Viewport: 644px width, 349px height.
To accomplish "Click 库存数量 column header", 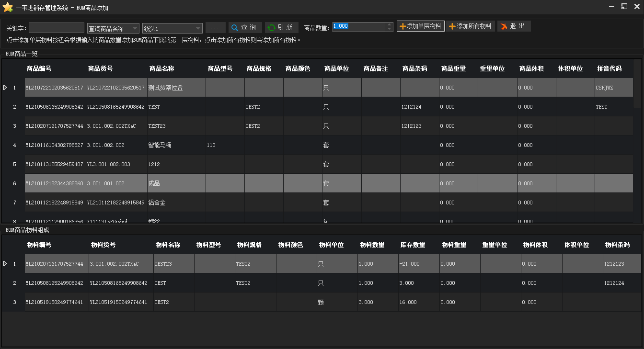I will pyautogui.click(x=413, y=245).
